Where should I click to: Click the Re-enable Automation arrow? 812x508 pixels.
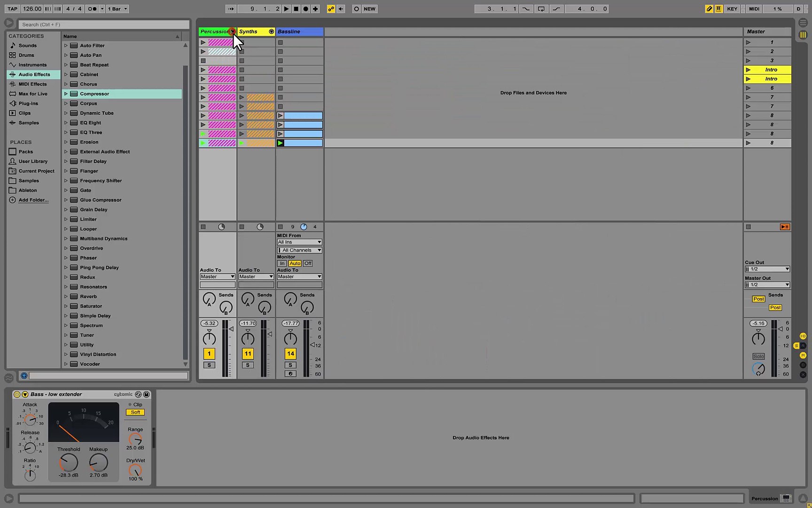pos(341,8)
